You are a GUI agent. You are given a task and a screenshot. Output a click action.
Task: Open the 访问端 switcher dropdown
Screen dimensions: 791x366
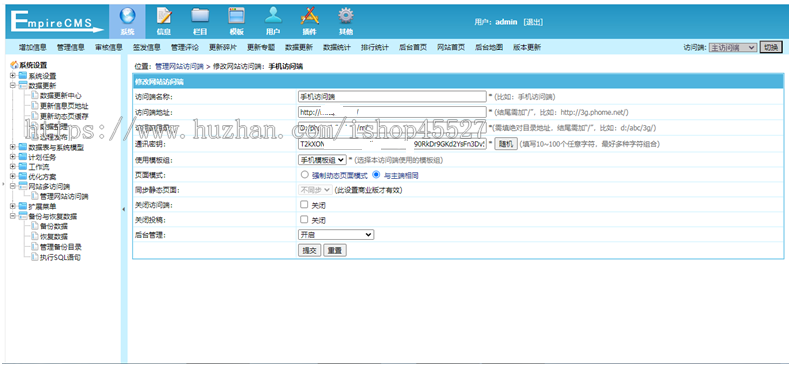tap(733, 47)
